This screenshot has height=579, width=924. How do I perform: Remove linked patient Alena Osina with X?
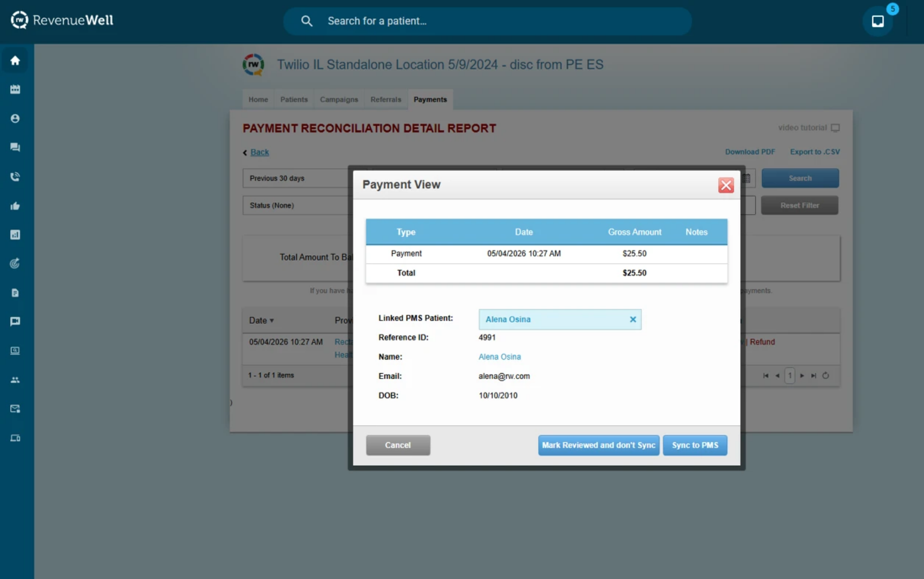(x=633, y=320)
